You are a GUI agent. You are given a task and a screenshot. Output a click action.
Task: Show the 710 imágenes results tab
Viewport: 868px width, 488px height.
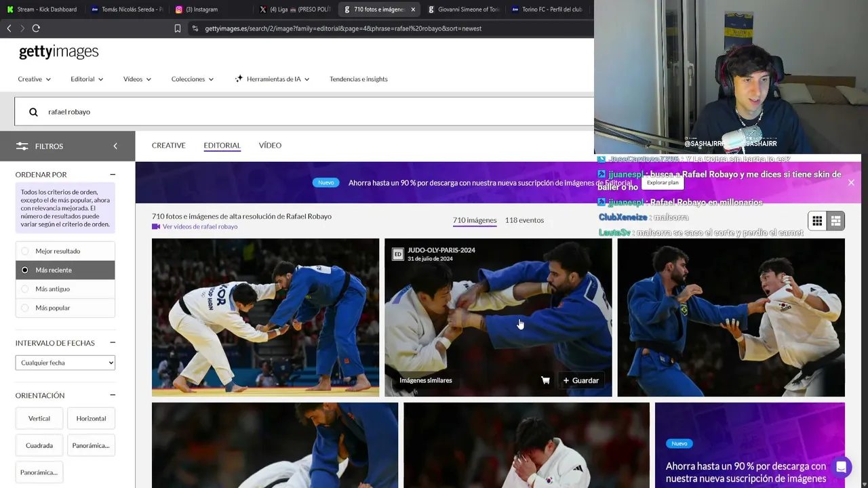pos(475,220)
